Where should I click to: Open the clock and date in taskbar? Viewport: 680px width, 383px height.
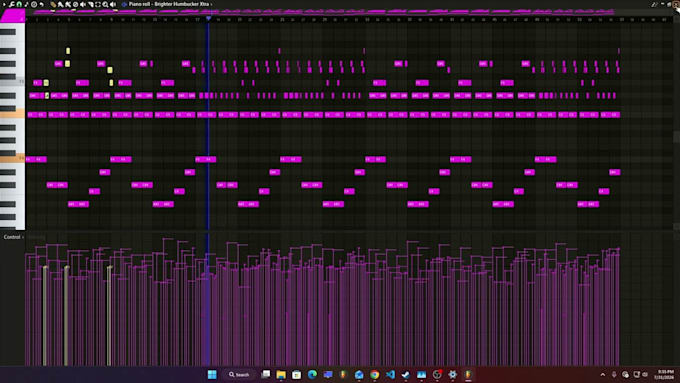[664, 375]
